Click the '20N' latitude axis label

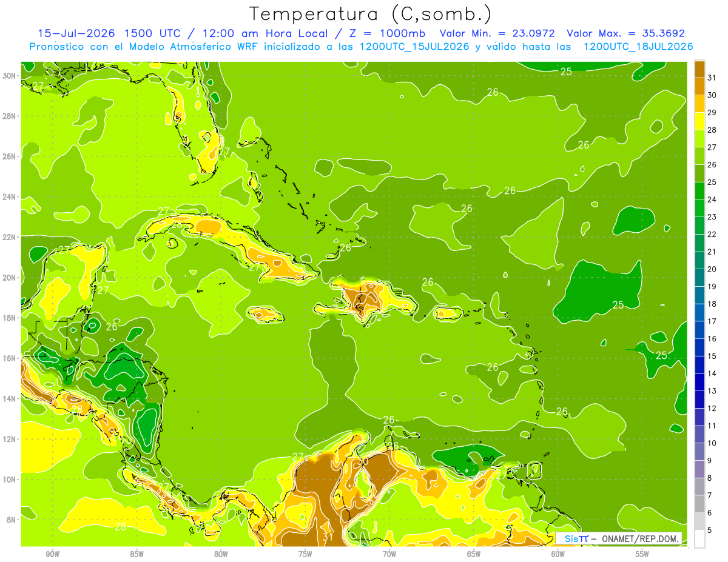pyautogui.click(x=10, y=278)
